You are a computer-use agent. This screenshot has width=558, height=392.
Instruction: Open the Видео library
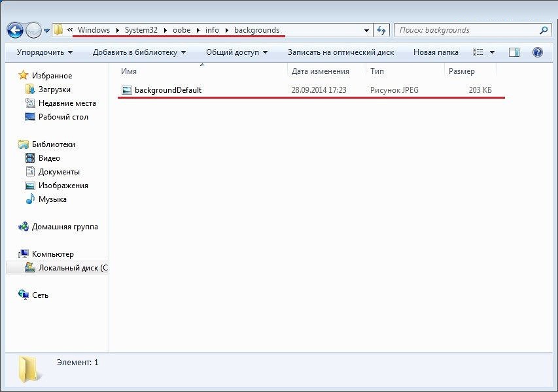pos(49,158)
